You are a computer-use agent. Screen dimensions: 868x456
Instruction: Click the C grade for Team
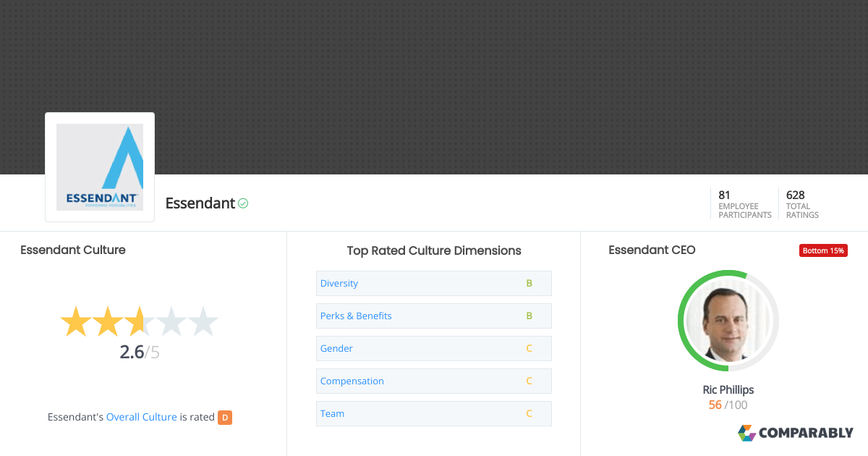(x=529, y=413)
